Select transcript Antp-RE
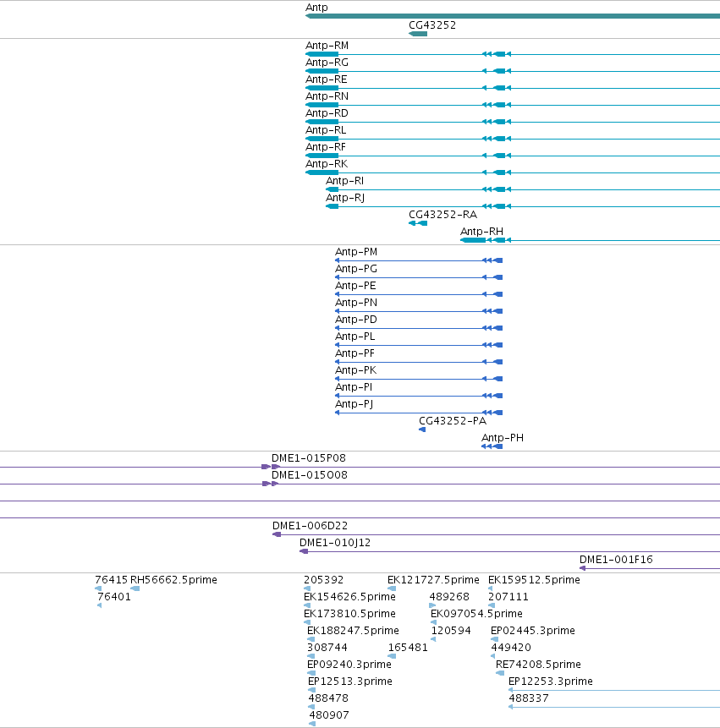Image resolution: width=720 pixels, height=728 pixels. 326,79
